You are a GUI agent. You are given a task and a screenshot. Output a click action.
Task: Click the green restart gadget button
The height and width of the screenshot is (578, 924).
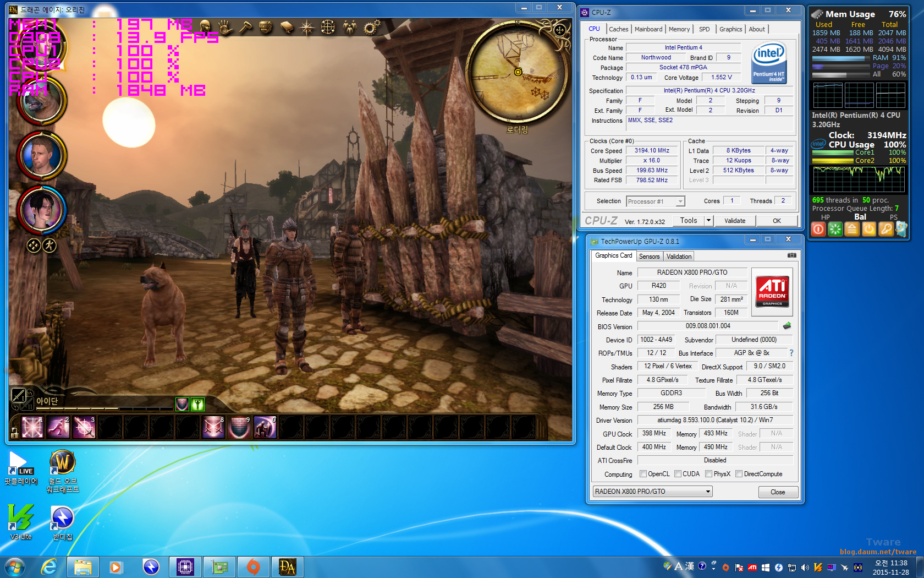tap(835, 229)
